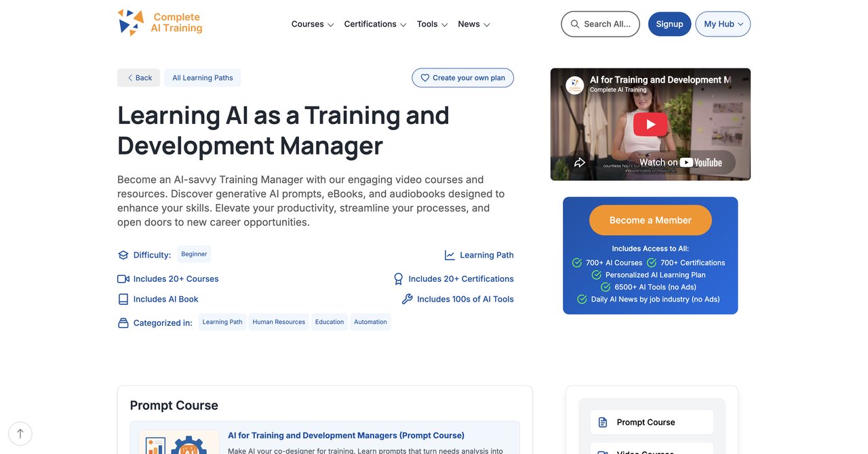Click the Prompt Course section heading
The height and width of the screenshot is (454, 868).
pos(174,405)
